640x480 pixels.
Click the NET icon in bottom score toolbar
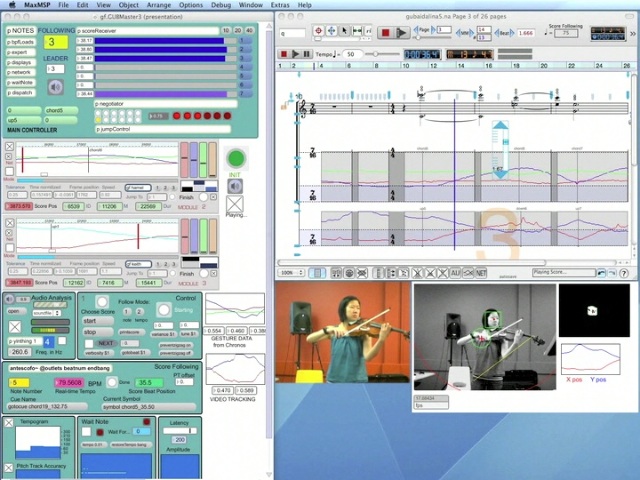[x=481, y=272]
